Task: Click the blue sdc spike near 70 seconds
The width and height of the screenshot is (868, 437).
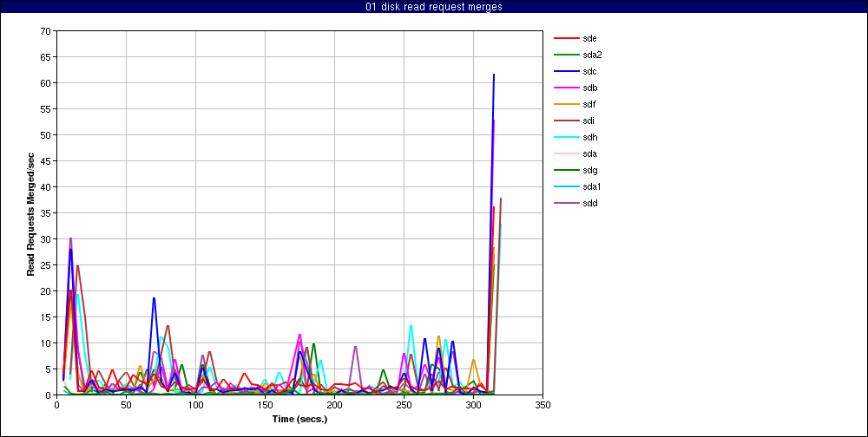Action: 154,298
